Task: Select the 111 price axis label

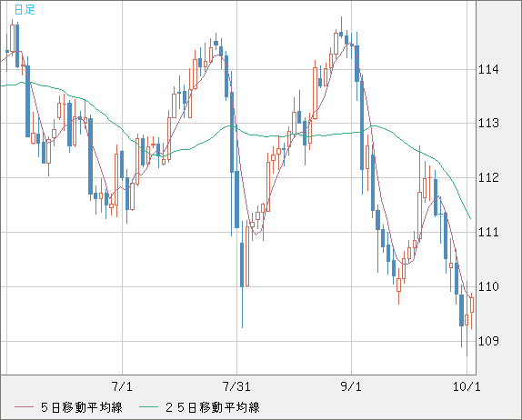Action: coord(488,232)
